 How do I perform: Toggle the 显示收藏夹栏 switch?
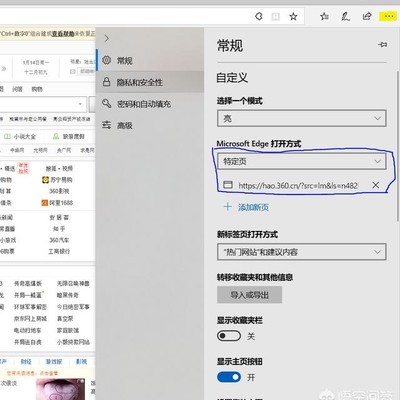pyautogui.click(x=229, y=336)
